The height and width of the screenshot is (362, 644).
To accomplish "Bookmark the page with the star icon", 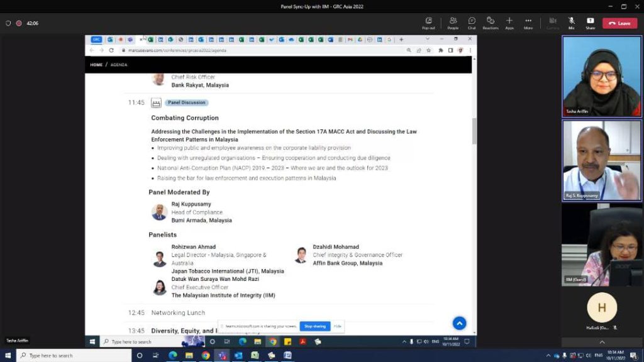I will (429, 50).
